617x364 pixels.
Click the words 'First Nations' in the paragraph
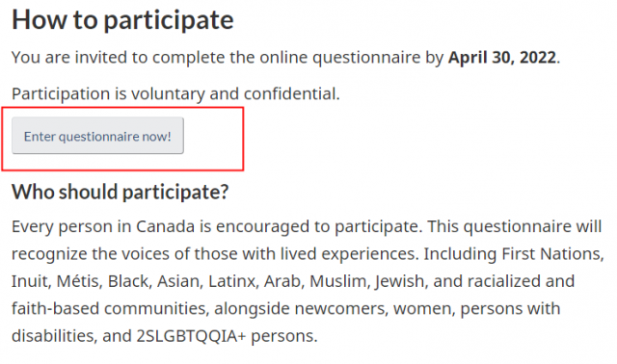(551, 254)
